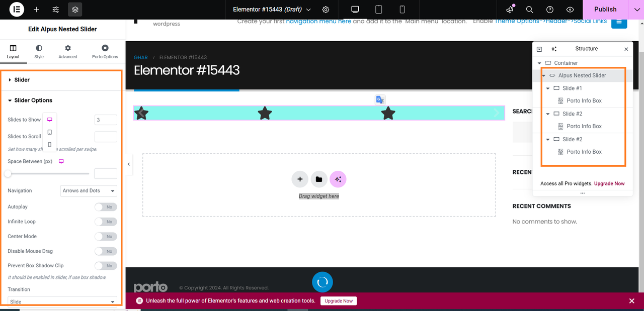The height and width of the screenshot is (311, 644).
Task: Toggle Infinite Loop switch
Action: (106, 222)
